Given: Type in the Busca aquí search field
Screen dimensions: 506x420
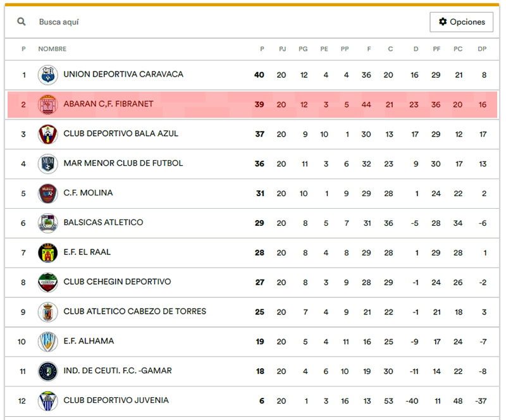Looking at the screenshot, I should 190,22.
